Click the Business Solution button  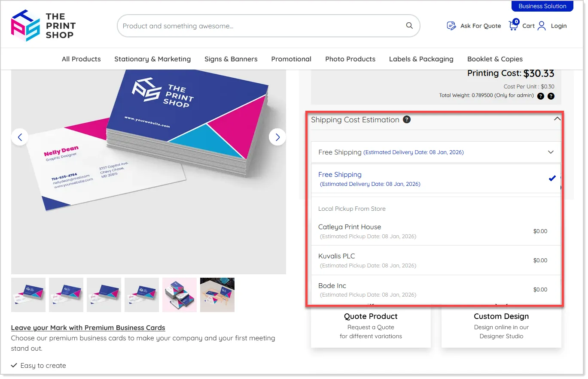tap(542, 6)
